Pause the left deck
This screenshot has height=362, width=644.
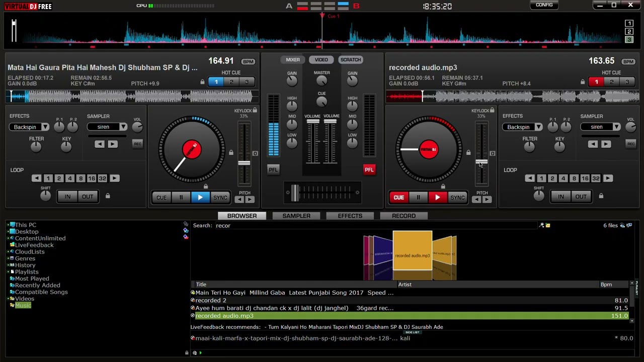pos(181,198)
